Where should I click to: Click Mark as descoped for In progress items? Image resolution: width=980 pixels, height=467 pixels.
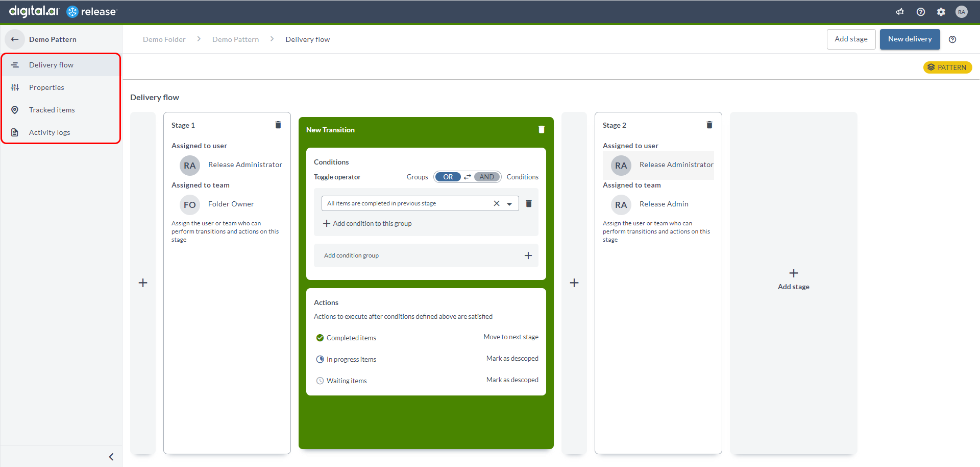coord(512,359)
